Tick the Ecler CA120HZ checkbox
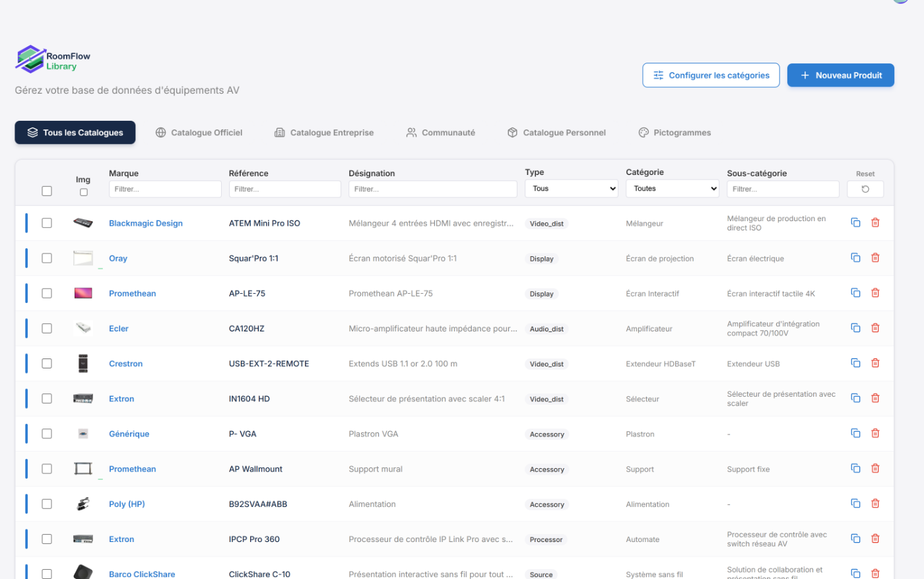 47,328
